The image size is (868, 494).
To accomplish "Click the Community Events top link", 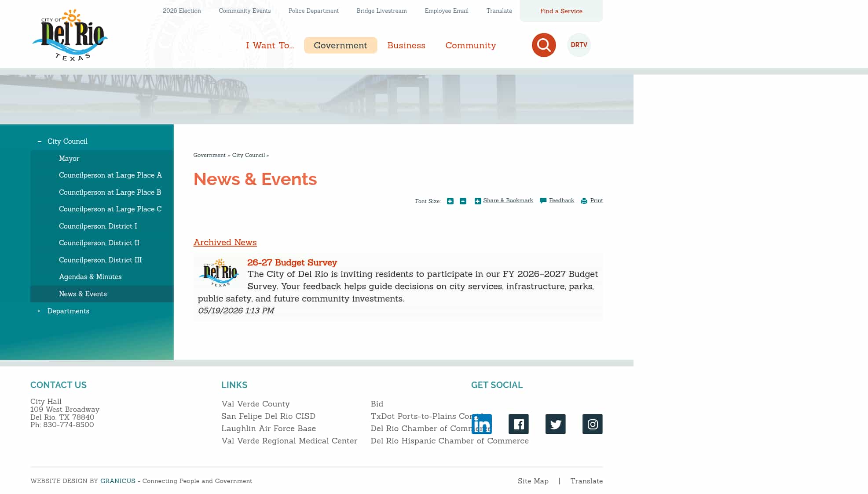I will [245, 11].
